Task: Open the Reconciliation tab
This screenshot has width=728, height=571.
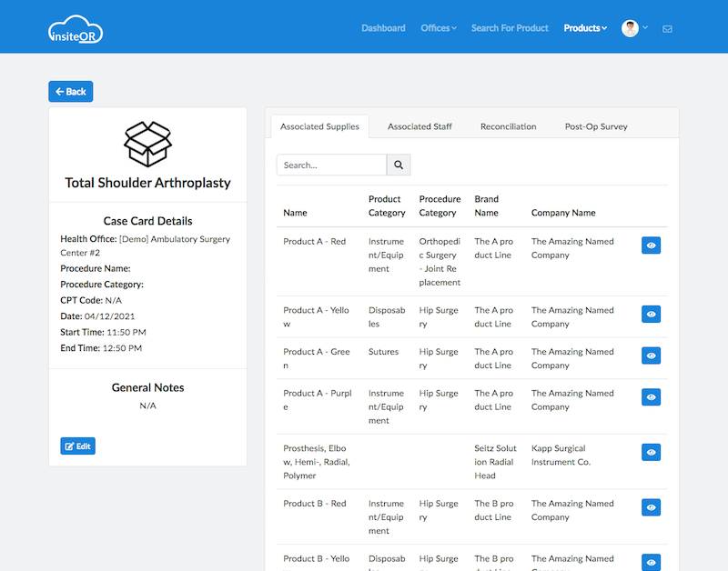Action: point(508,126)
